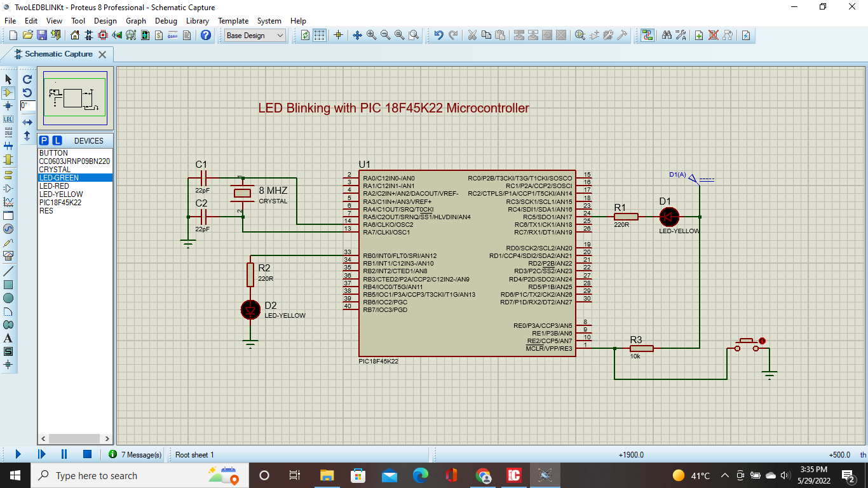The width and height of the screenshot is (868, 488).
Task: Select the 2D line drawing tool
Action: tap(8, 271)
